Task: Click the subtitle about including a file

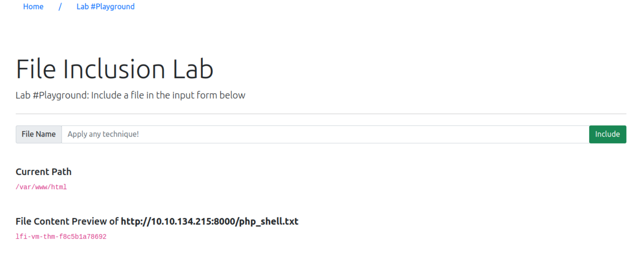Action: coord(130,95)
